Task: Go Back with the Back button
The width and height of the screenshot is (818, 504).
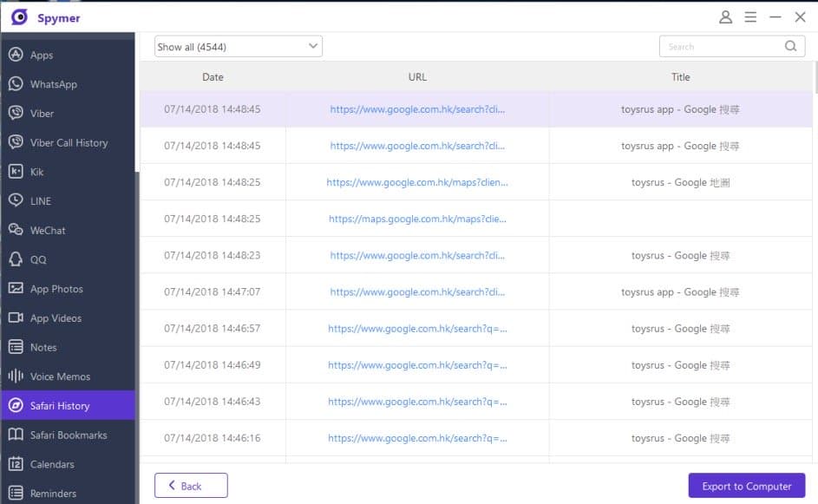Action: [x=191, y=486]
